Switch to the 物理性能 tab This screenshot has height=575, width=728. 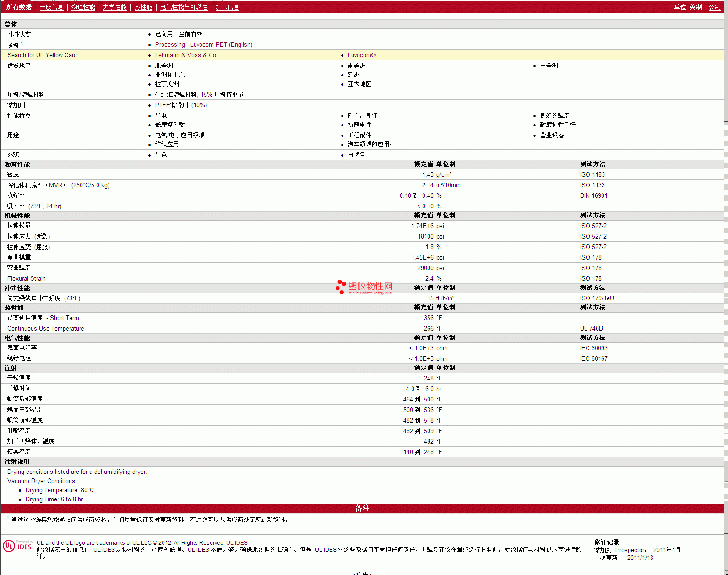click(83, 7)
